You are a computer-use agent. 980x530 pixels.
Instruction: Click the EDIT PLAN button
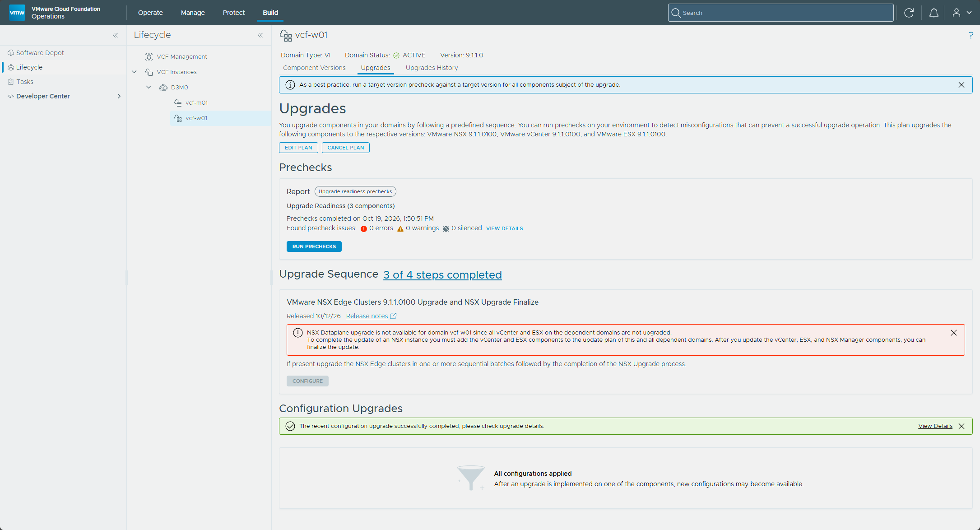pyautogui.click(x=298, y=148)
